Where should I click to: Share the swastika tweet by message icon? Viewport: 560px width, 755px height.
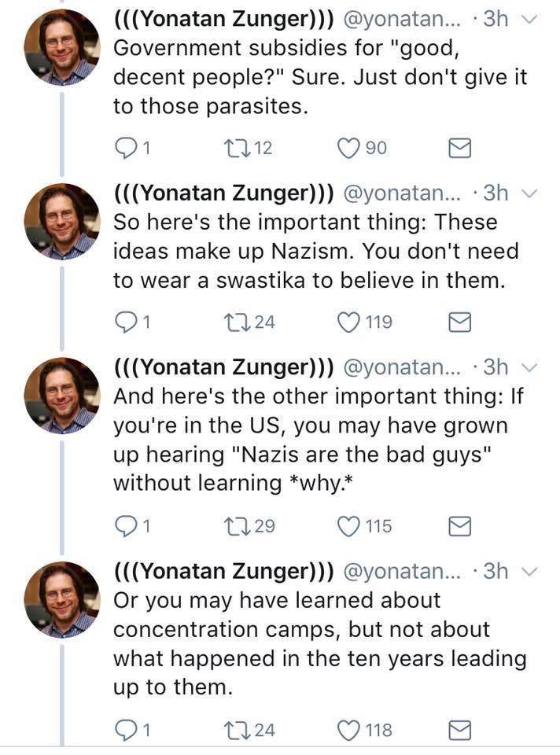point(459,321)
